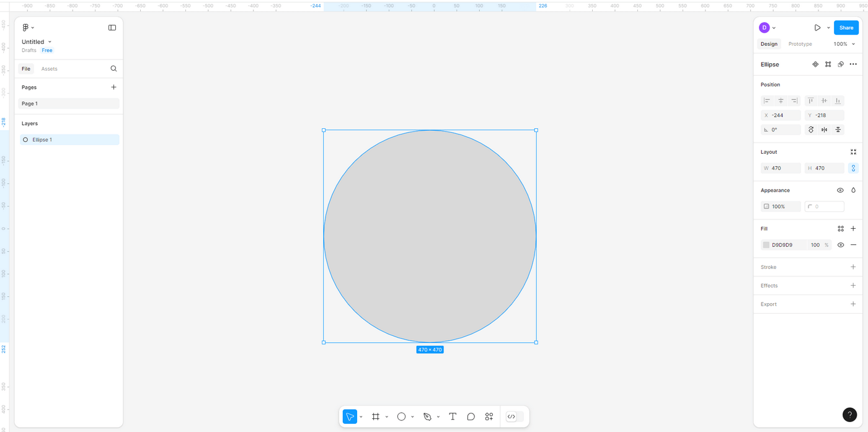The width and height of the screenshot is (868, 432).
Task: Expand the shape tools chevron
Action: coord(412,417)
